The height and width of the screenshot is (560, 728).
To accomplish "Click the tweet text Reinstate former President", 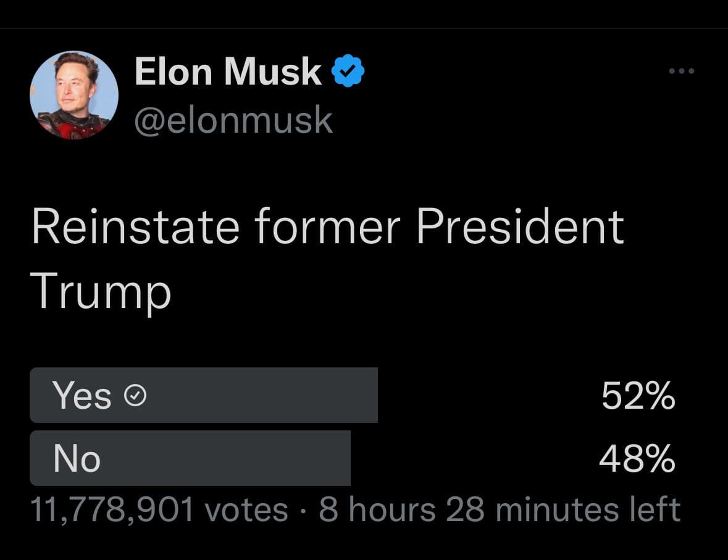I will pyautogui.click(x=328, y=227).
